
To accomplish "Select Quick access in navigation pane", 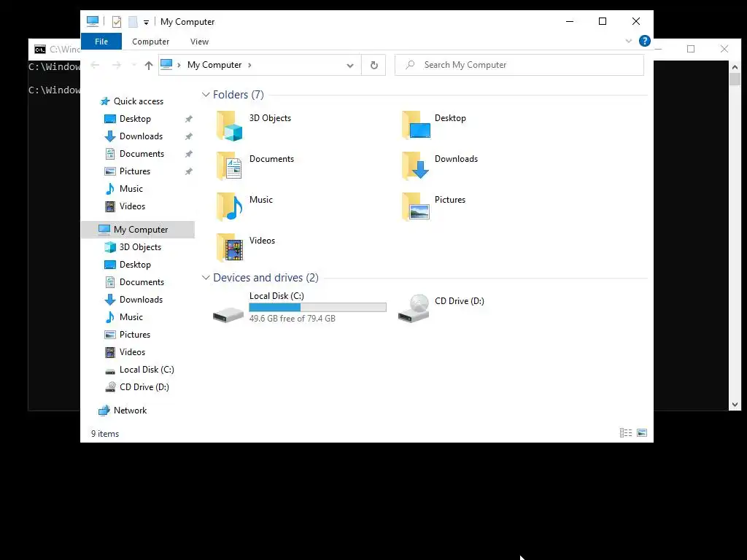I will (x=138, y=101).
